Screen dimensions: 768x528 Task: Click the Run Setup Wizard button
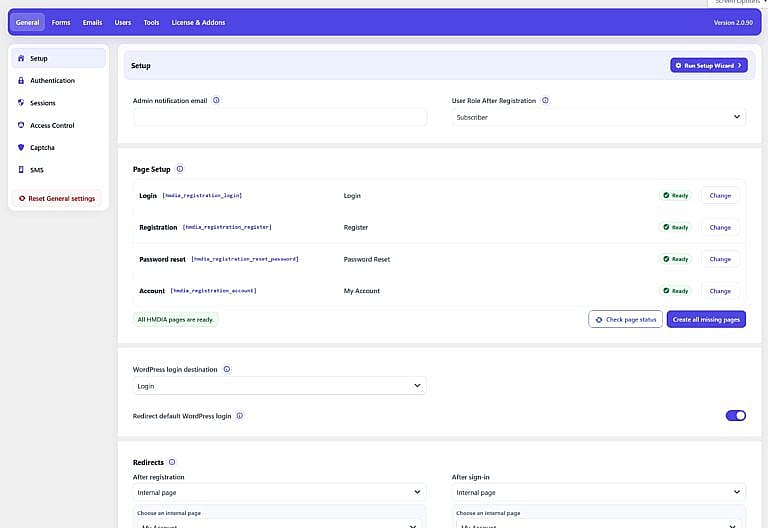[709, 65]
